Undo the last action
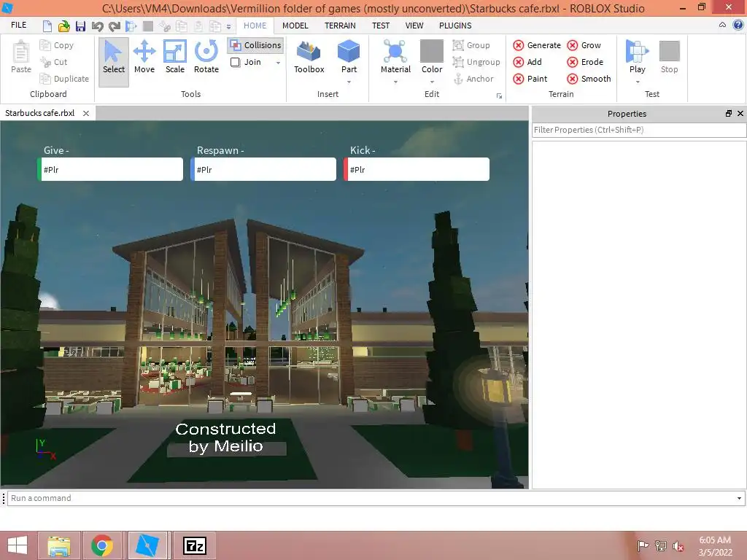 tap(97, 26)
